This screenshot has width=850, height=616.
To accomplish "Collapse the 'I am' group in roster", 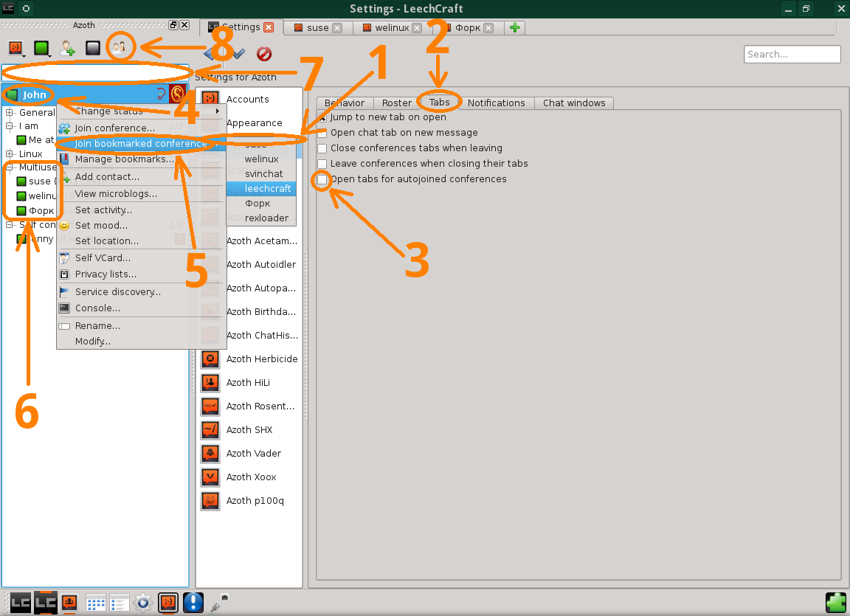I will tap(9, 125).
